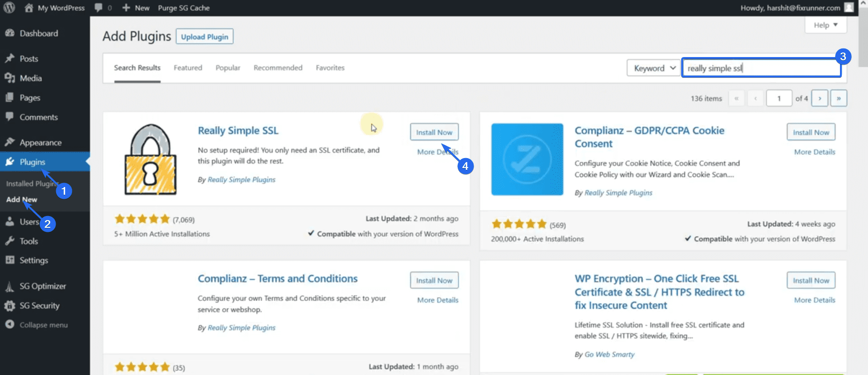This screenshot has width=868, height=375.
Task: Click the Users person icon
Action: click(9, 221)
